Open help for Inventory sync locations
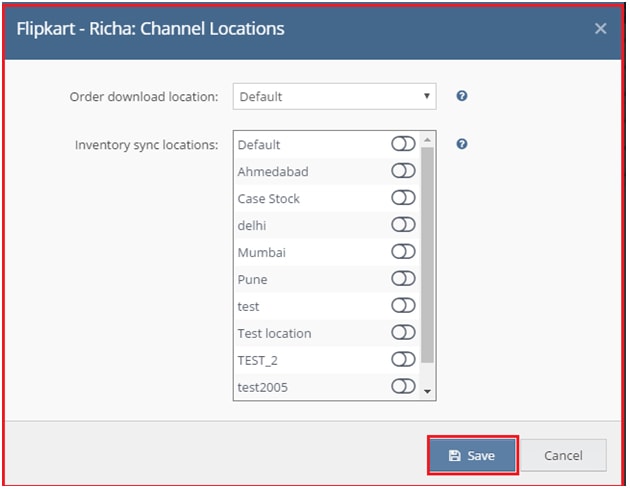Image resolution: width=630 pixels, height=489 pixels. [462, 144]
